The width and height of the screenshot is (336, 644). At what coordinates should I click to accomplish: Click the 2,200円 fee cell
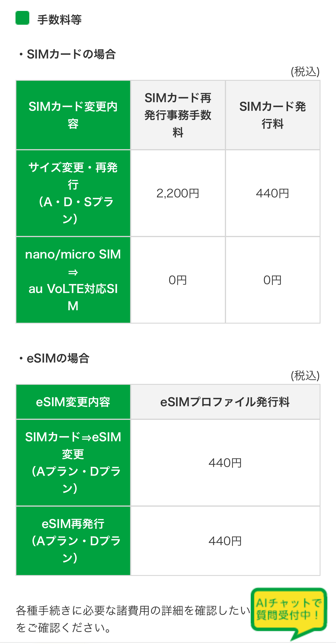178,193
